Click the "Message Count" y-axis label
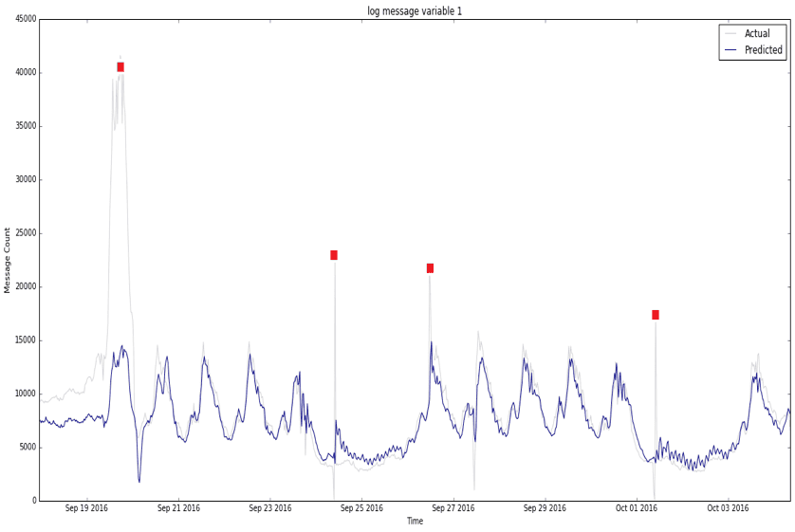 9,260
